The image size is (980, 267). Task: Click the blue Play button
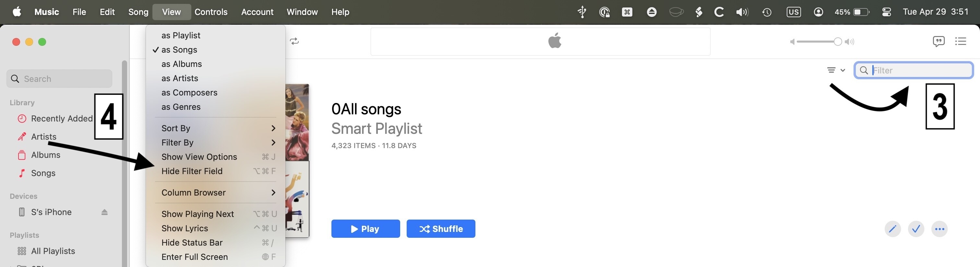pos(365,229)
